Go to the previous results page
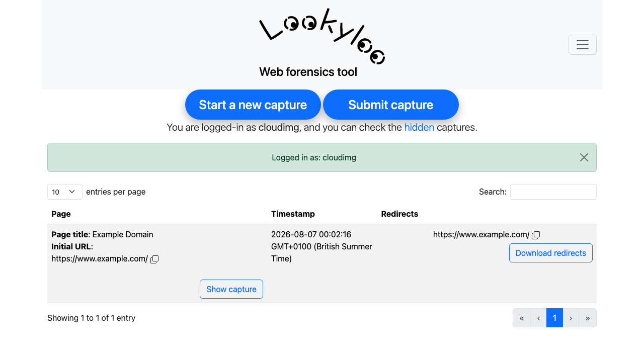 (538, 318)
